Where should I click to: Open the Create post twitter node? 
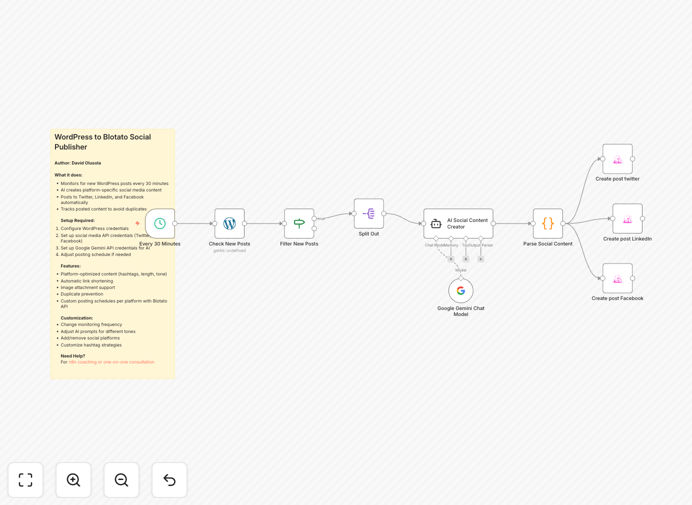(617, 159)
